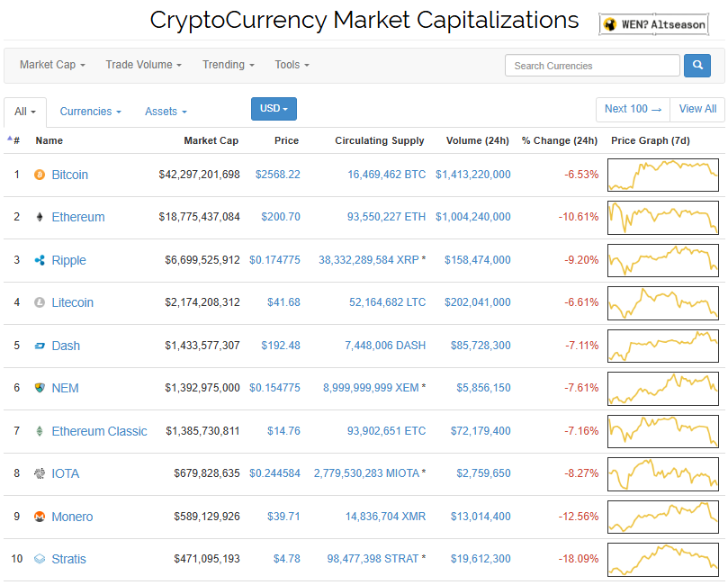Viewport: 728px width, 585px height.
Task: Open the Bitcoin name link
Action: coord(69,175)
